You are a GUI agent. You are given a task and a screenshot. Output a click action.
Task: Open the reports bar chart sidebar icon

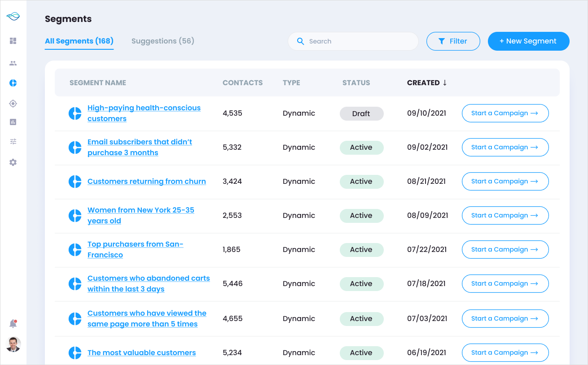point(13,122)
